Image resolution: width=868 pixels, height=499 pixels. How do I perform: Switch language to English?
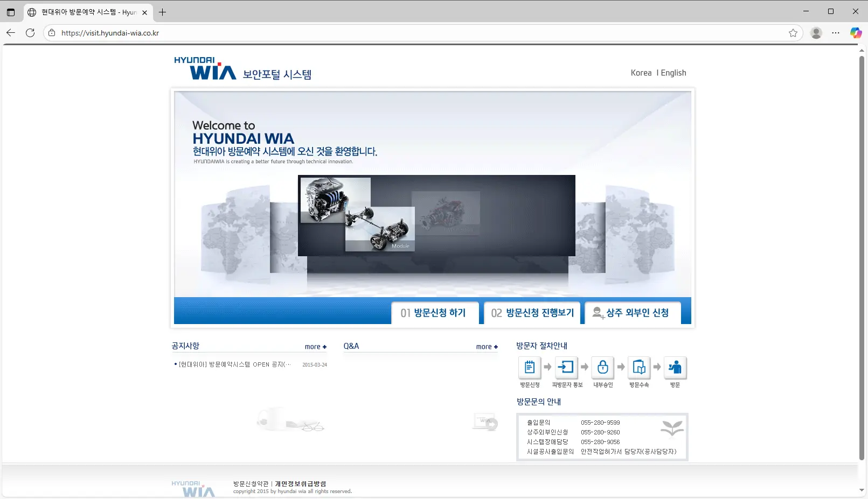pos(673,73)
